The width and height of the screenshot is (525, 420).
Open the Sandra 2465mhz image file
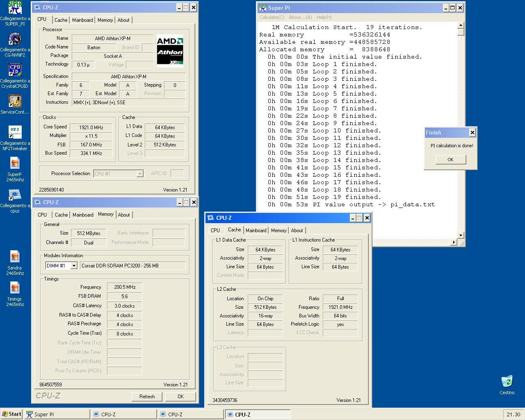point(15,263)
